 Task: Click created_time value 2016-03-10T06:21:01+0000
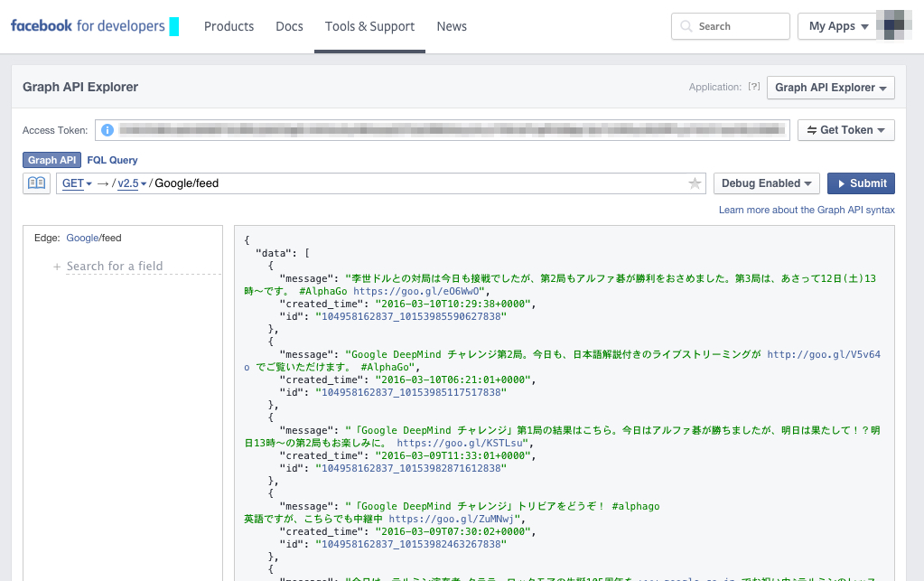click(x=455, y=380)
